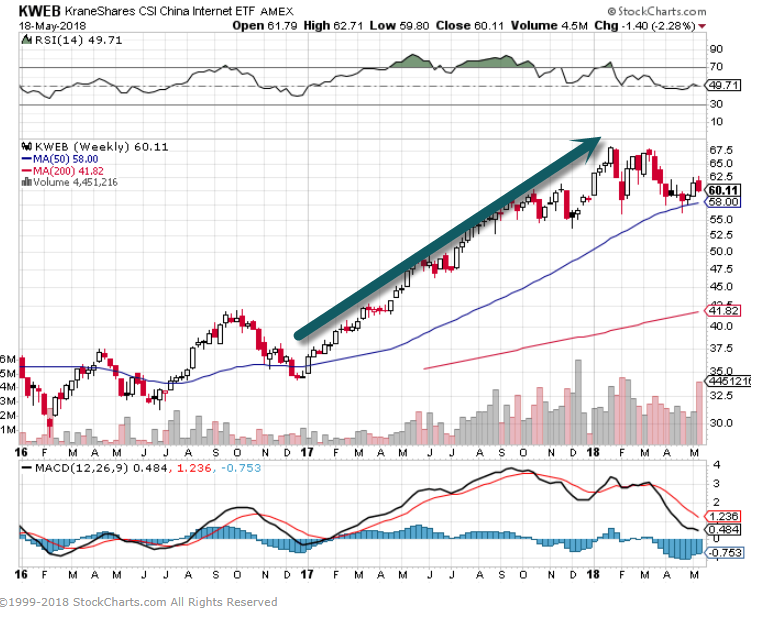Click the red 41.82 MA(200) price tag
The image size is (758, 618).
pos(723,310)
